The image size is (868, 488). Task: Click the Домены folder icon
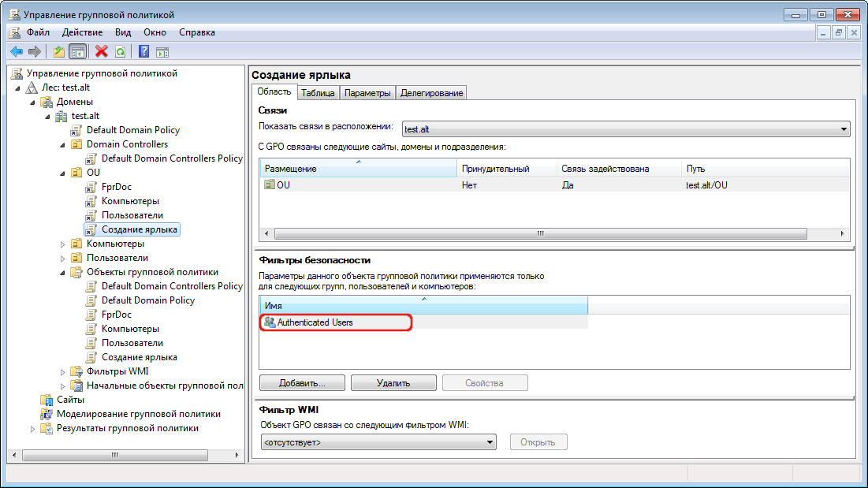pyautogui.click(x=47, y=102)
